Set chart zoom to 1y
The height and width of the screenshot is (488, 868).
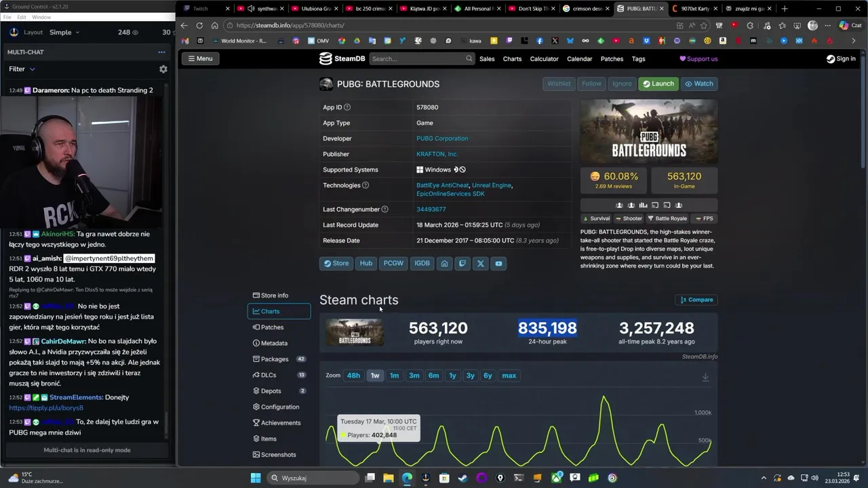pos(452,375)
